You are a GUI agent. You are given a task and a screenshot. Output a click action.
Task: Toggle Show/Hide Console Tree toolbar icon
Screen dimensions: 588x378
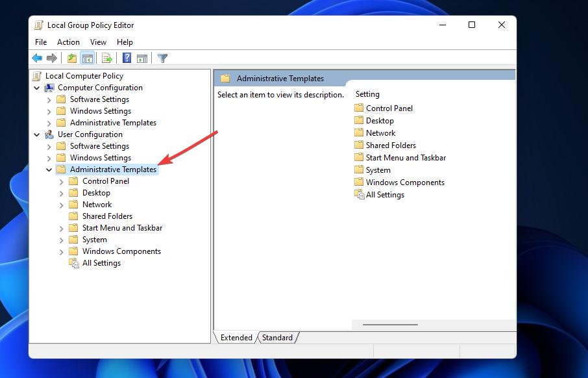(87, 58)
